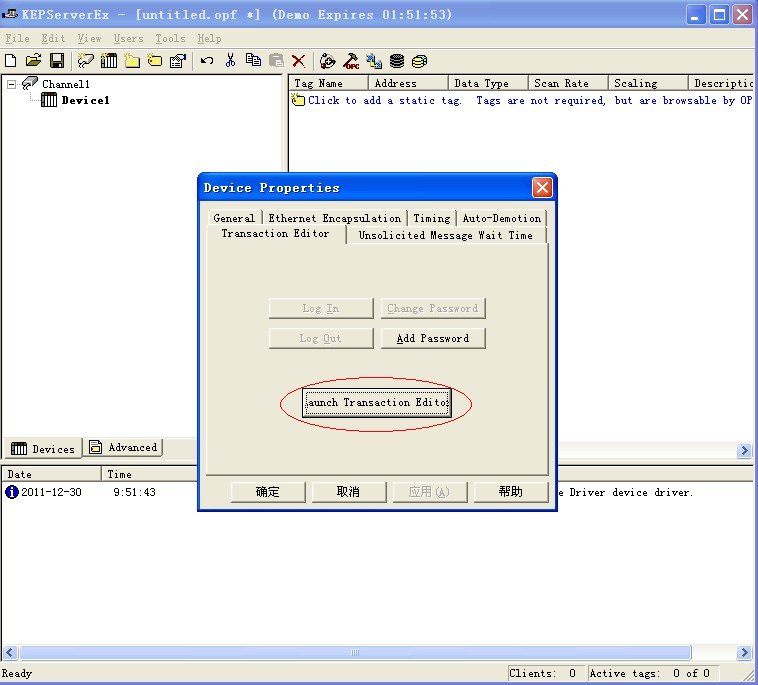Click the New Tag Group toolbar icon
758x685 pixels.
132,61
